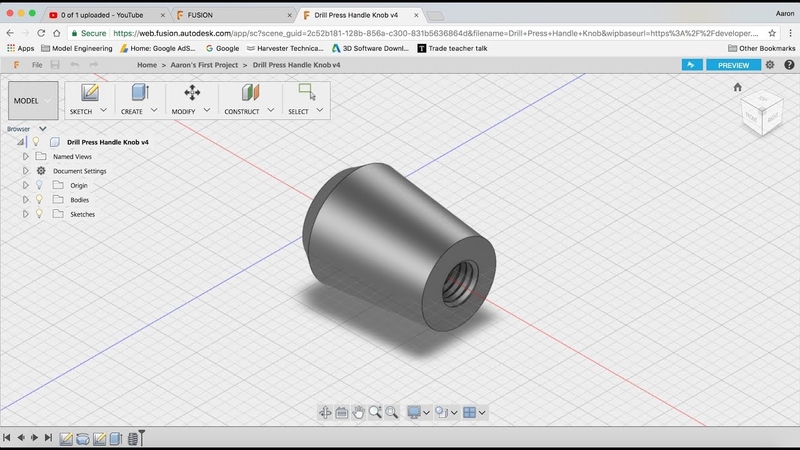Screen dimensions: 800x450
Task: Click the Home view icon above ViewCube
Action: (737, 87)
